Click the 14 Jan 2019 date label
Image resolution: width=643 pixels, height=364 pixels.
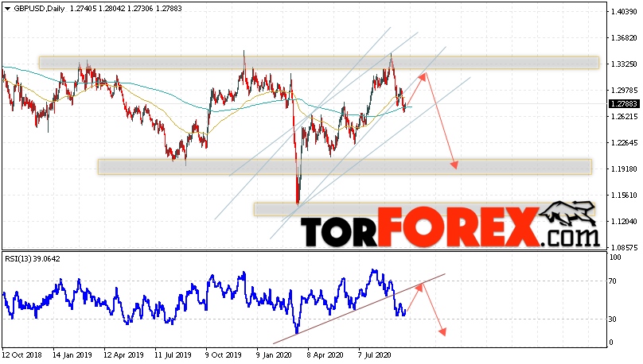72,355
